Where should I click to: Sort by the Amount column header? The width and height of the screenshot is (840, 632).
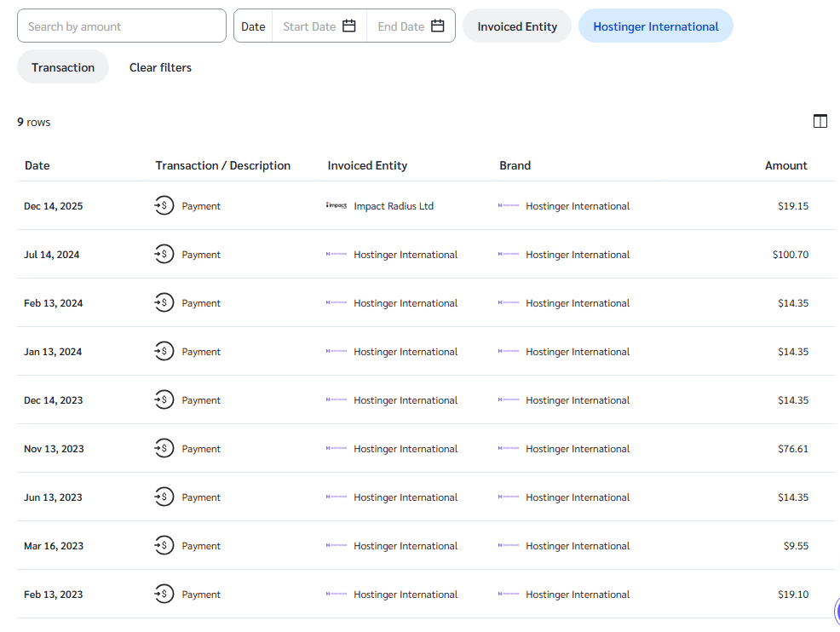click(x=785, y=165)
